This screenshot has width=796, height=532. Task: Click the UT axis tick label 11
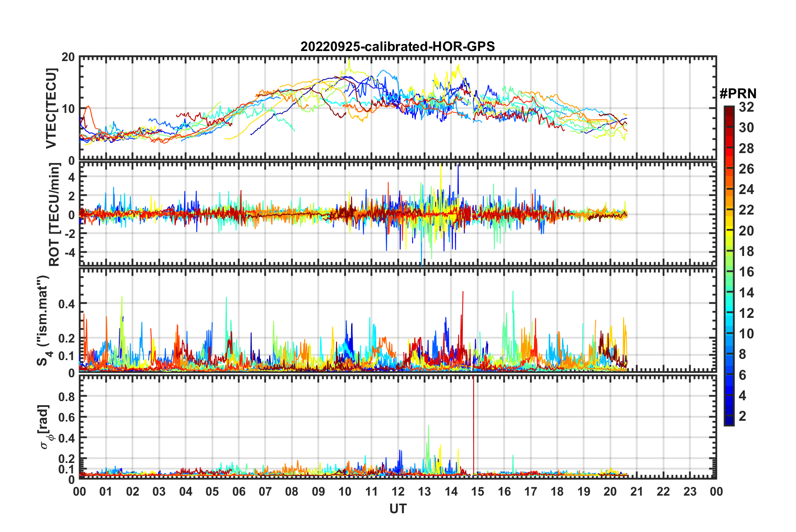[x=372, y=491]
